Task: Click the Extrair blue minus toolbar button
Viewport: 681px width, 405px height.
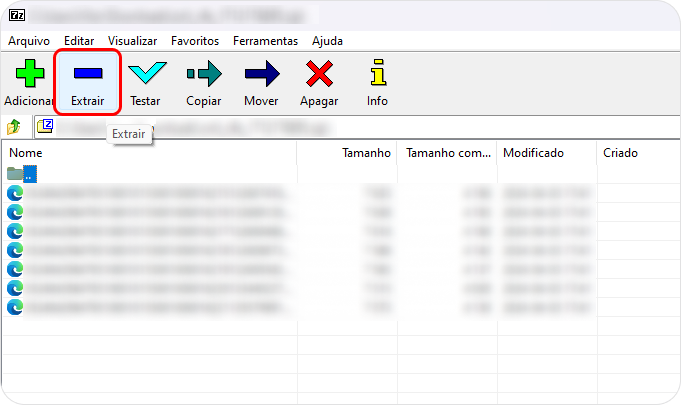Action: pyautogui.click(x=87, y=82)
